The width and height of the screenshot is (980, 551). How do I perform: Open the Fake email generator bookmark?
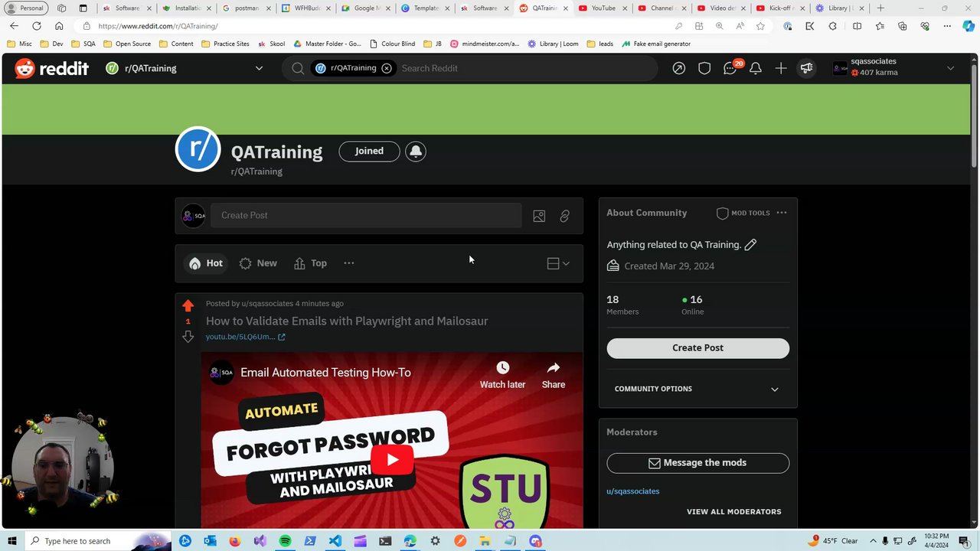point(655,44)
